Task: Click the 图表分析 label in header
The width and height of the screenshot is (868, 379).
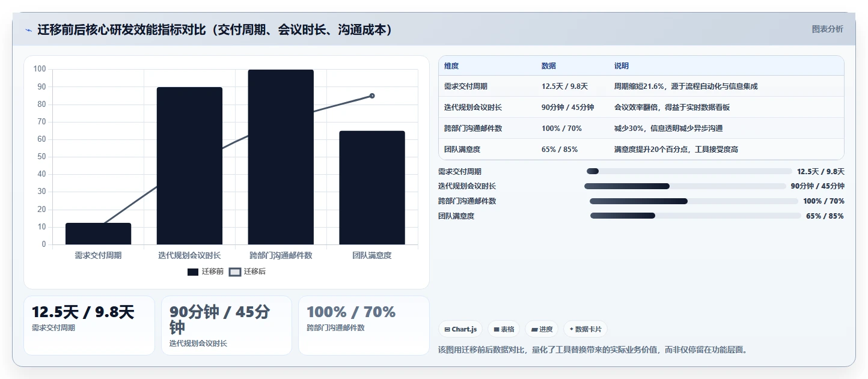Action: (827, 29)
